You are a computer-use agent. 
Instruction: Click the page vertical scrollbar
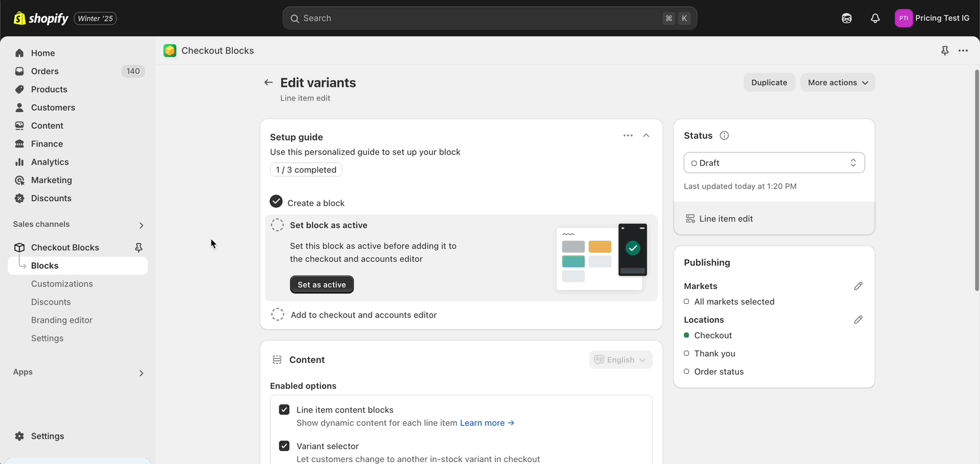(977, 181)
